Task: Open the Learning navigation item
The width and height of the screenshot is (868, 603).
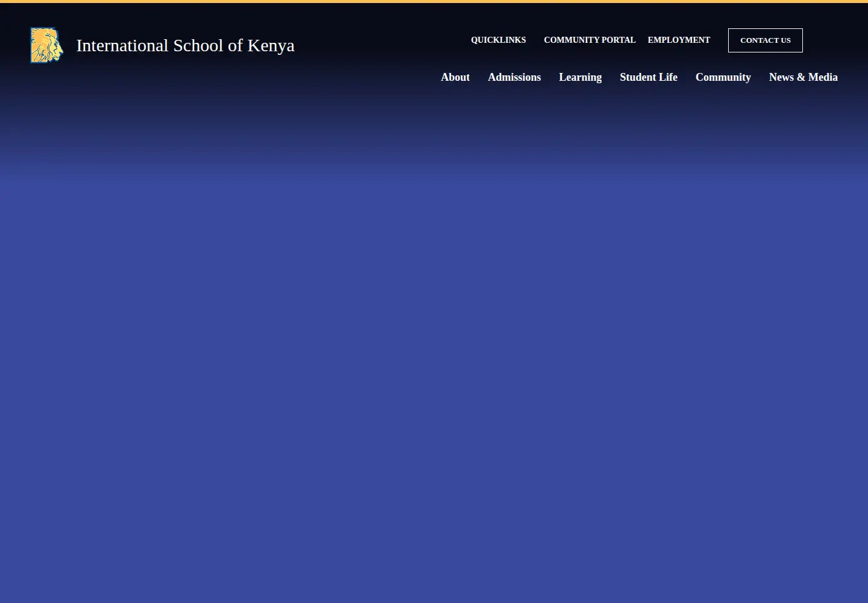Action: click(580, 77)
